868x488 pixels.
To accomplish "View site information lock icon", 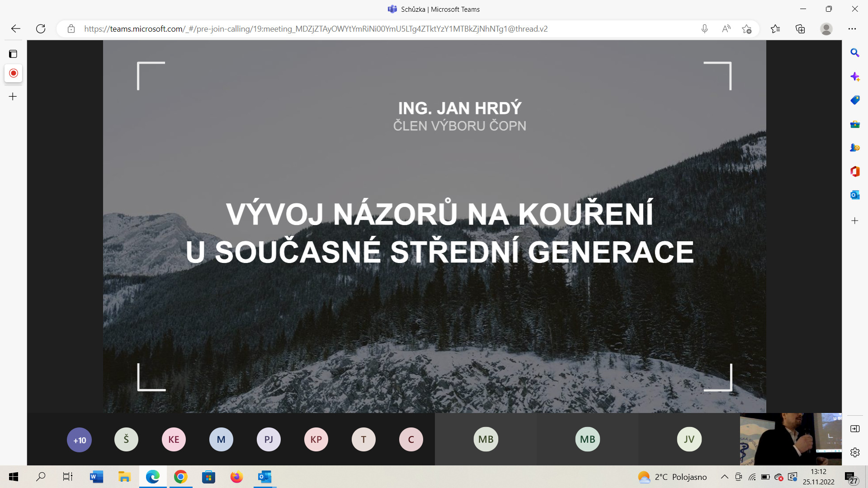I will (71, 29).
